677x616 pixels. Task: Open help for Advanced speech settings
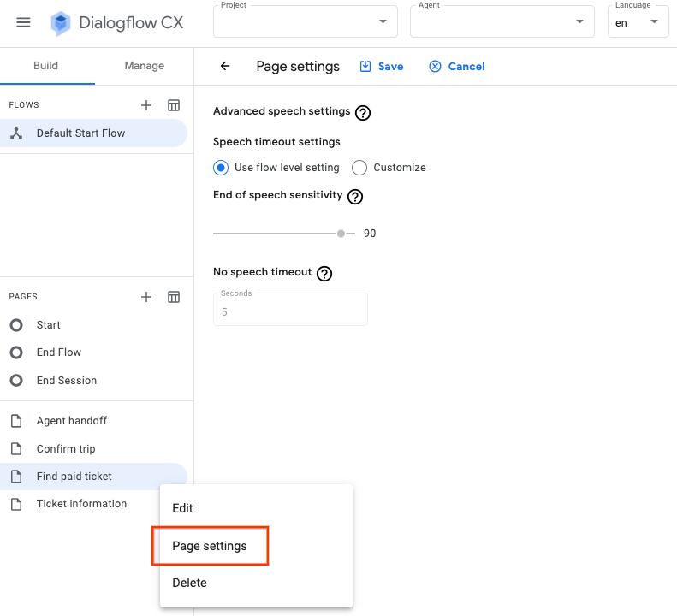[363, 113]
